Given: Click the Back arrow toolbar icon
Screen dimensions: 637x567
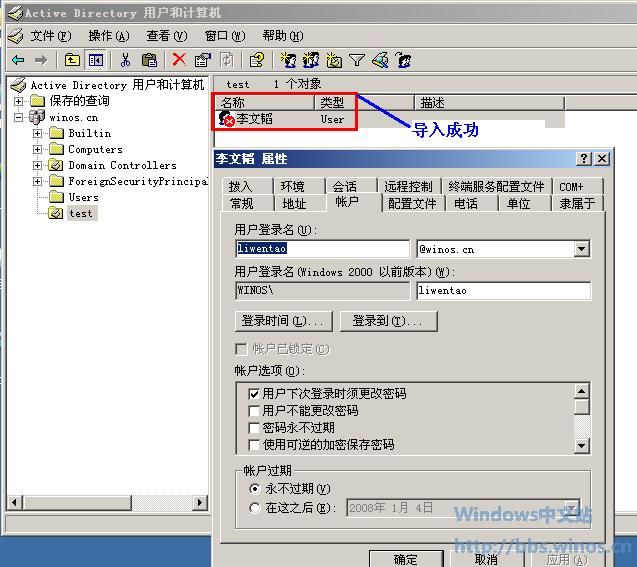Looking at the screenshot, I should pyautogui.click(x=18, y=61).
